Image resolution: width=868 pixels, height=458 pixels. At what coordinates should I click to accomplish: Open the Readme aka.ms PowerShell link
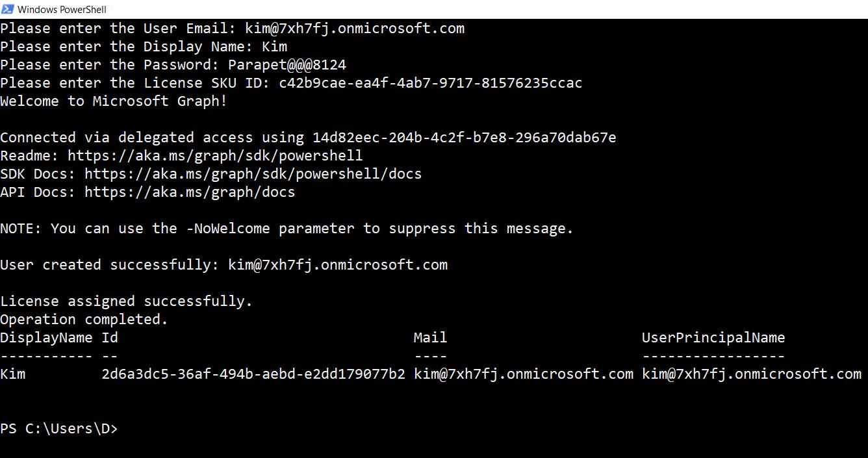coord(215,156)
